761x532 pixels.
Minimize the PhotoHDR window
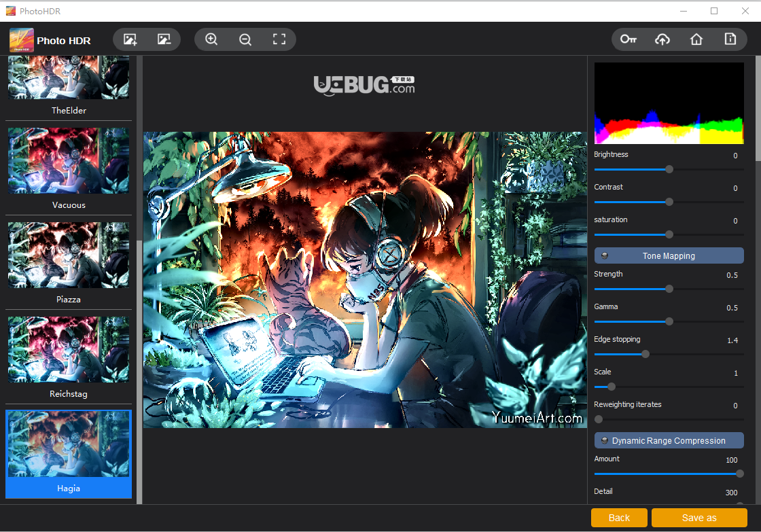click(x=684, y=11)
